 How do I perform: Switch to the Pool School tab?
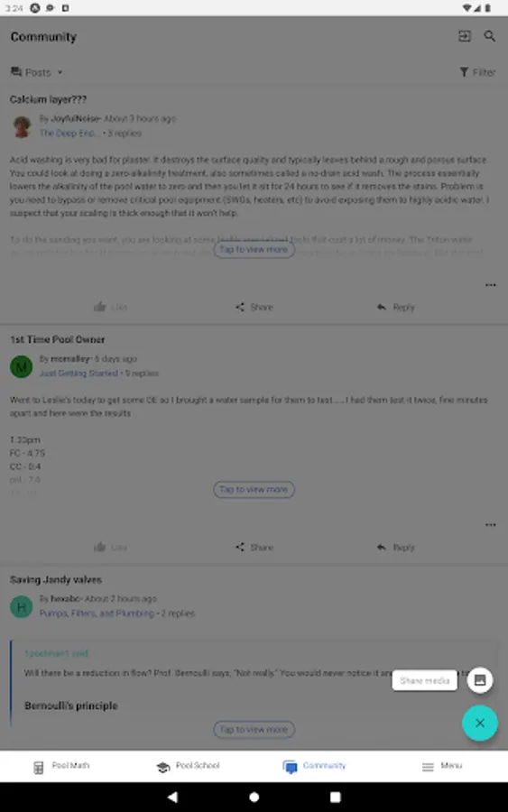click(x=188, y=766)
